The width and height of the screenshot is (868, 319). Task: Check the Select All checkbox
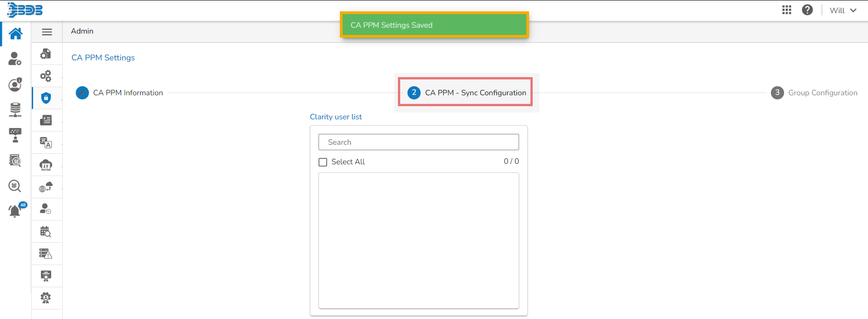point(323,162)
